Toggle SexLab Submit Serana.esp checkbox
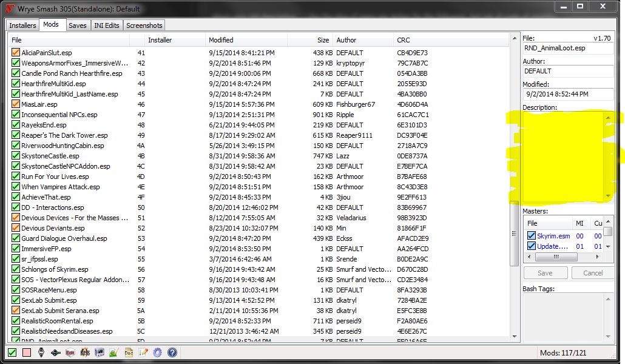Image resolution: width=625 pixels, height=364 pixels. 16,310
